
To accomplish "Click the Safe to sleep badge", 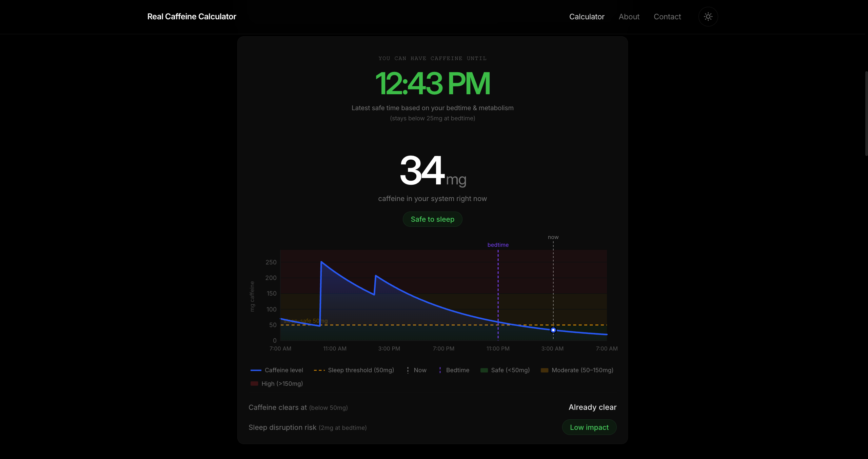I will tap(432, 219).
